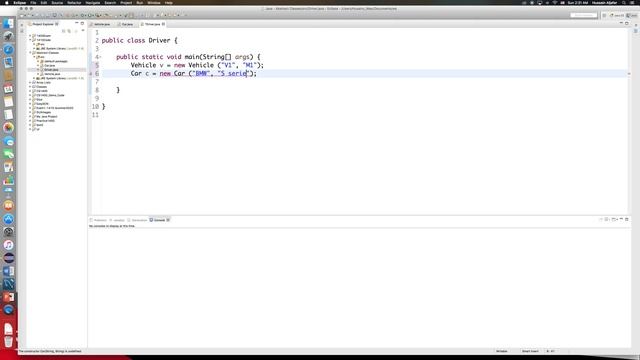Click red error mark in overview ruler
This screenshot has width=640, height=360.
(629, 74)
